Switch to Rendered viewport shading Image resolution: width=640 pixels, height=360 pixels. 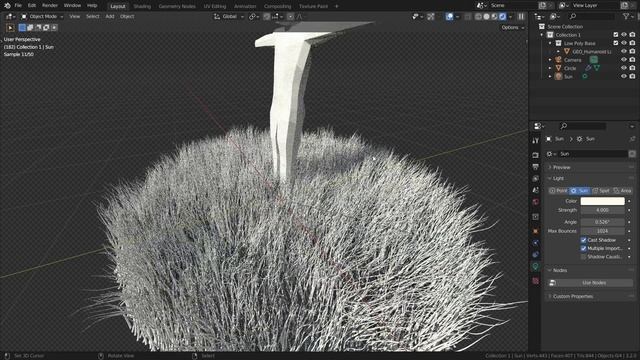(x=503, y=17)
